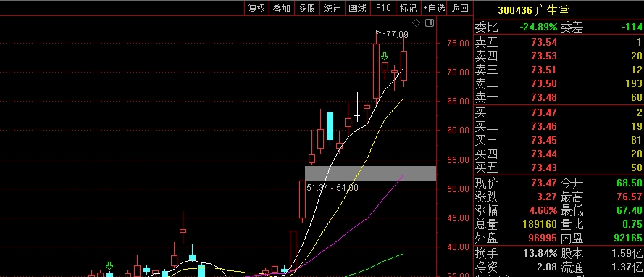644x277 pixels.
Task: Click the 返回 back button
Action: coord(459,8)
